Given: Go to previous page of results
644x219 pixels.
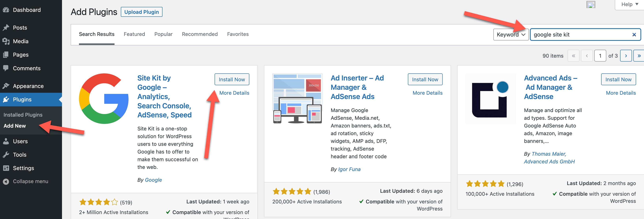Looking at the screenshot, I should point(587,56).
